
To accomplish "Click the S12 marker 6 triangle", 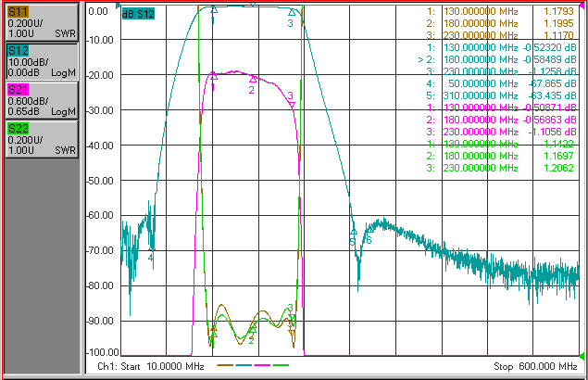I will [x=370, y=229].
